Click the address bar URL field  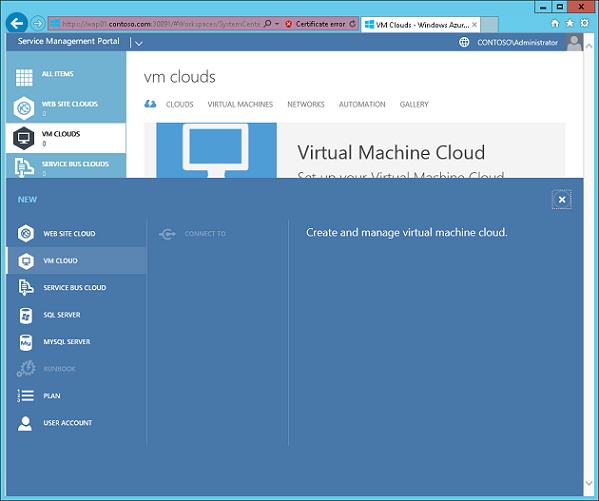[x=160, y=24]
